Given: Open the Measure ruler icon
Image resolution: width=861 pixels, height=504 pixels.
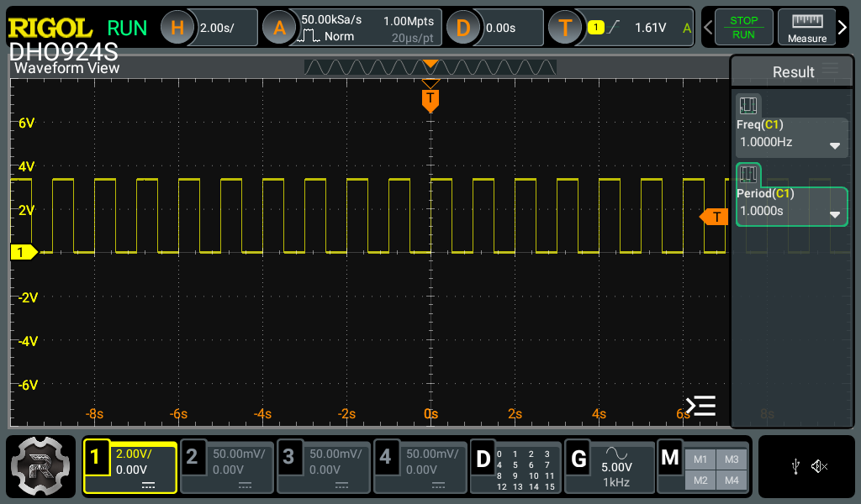Looking at the screenshot, I should [x=806, y=28].
